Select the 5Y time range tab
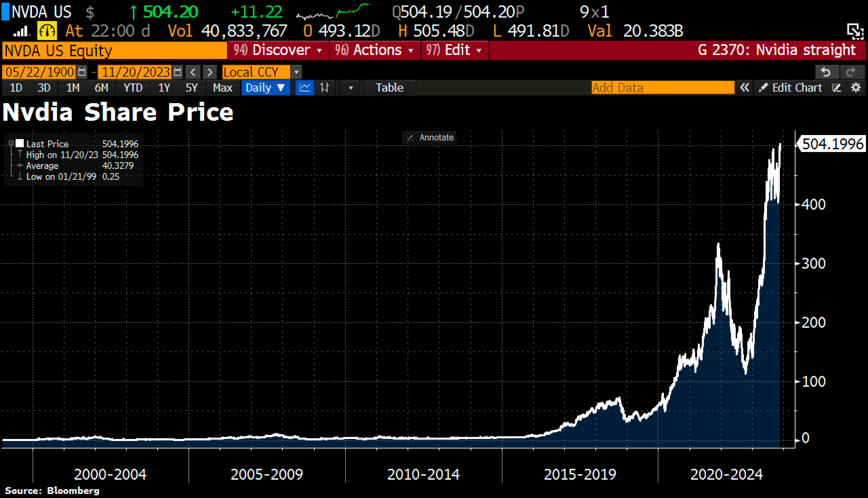This screenshot has height=498, width=868. click(191, 88)
